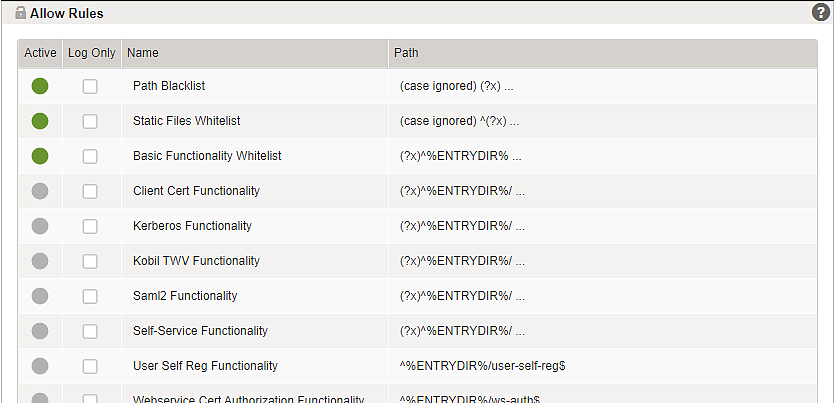This screenshot has width=835, height=403.
Task: Activate the grey dot for Kerberos Functionality
Action: (x=40, y=226)
